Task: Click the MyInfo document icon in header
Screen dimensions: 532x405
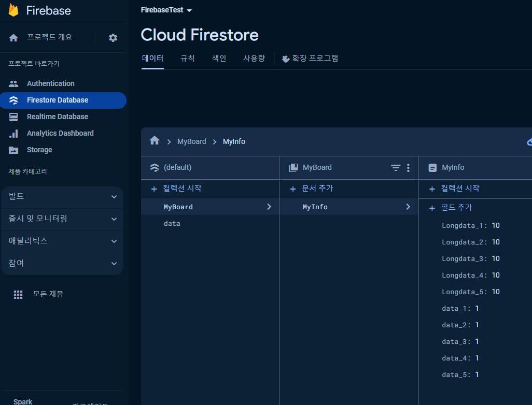Action: (x=432, y=167)
